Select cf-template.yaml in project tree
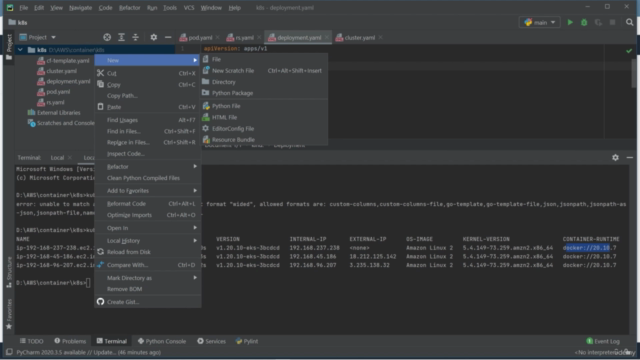Image resolution: width=640 pixels, height=360 pixels. (63, 61)
